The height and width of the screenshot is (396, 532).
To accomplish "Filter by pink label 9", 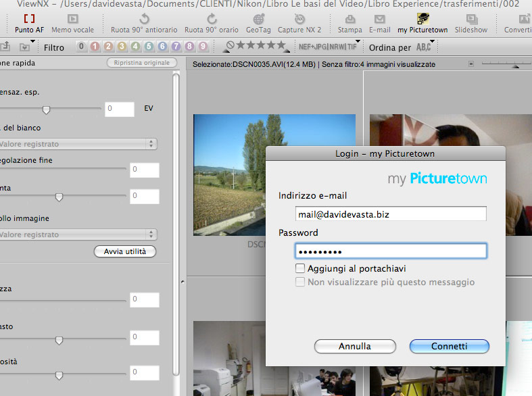I will [203, 46].
